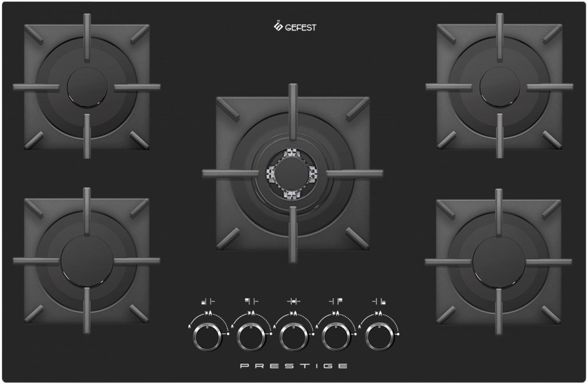Click the front-left burner indicator above first knob

[208, 301]
